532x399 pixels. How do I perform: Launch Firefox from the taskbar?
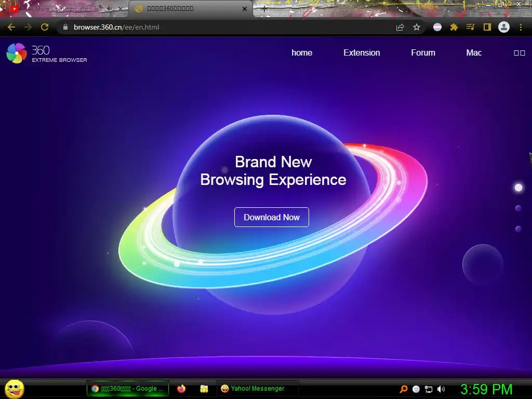(x=181, y=389)
